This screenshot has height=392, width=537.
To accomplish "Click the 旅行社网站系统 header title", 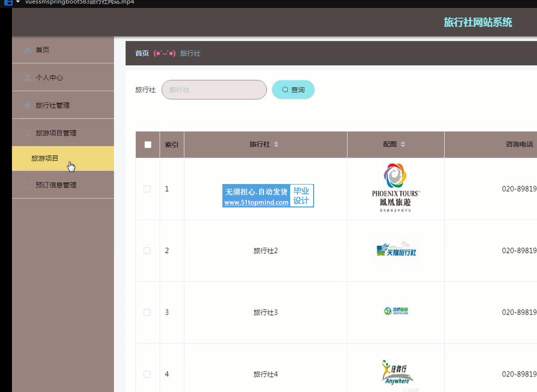I will point(478,22).
